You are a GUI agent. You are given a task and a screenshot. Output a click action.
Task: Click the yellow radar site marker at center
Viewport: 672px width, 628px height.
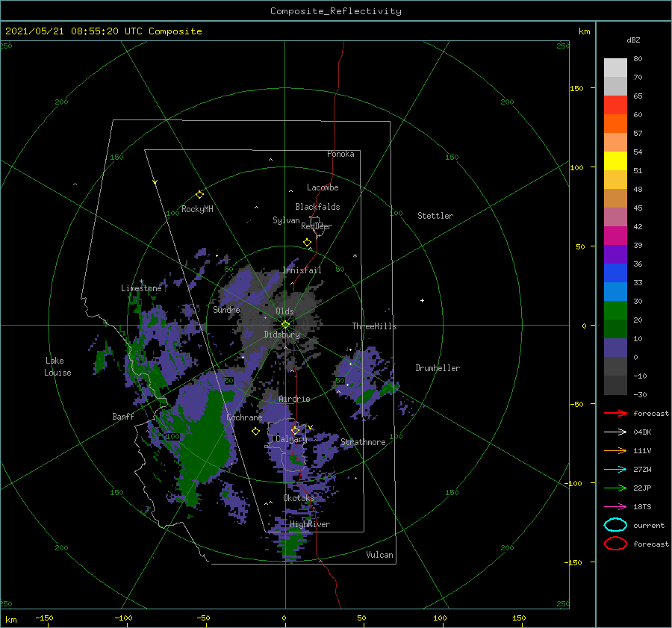[285, 325]
